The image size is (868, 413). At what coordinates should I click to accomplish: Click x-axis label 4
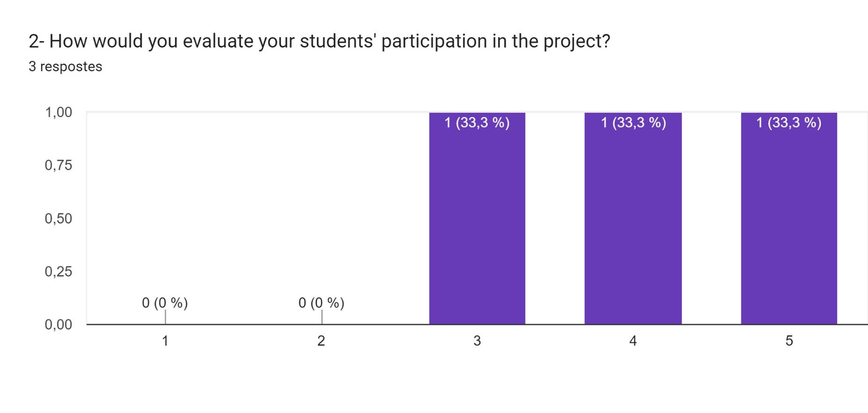tap(633, 341)
